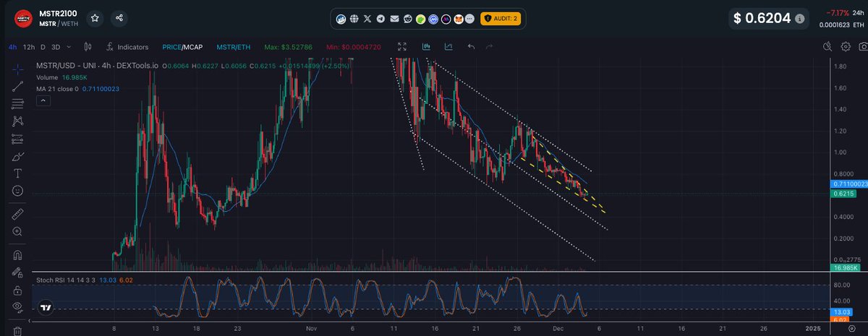Image resolution: width=868 pixels, height=336 pixels.
Task: Click the 0.6215 current price label
Action: (843, 194)
